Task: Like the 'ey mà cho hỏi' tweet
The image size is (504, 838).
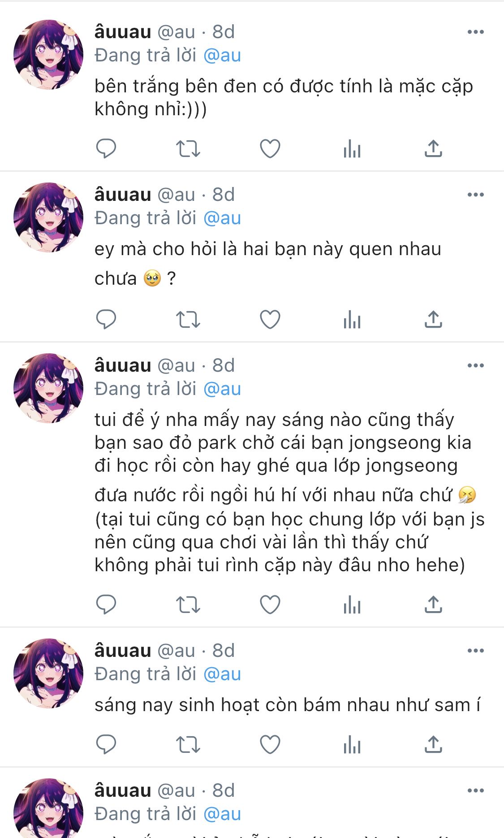Action: [270, 320]
